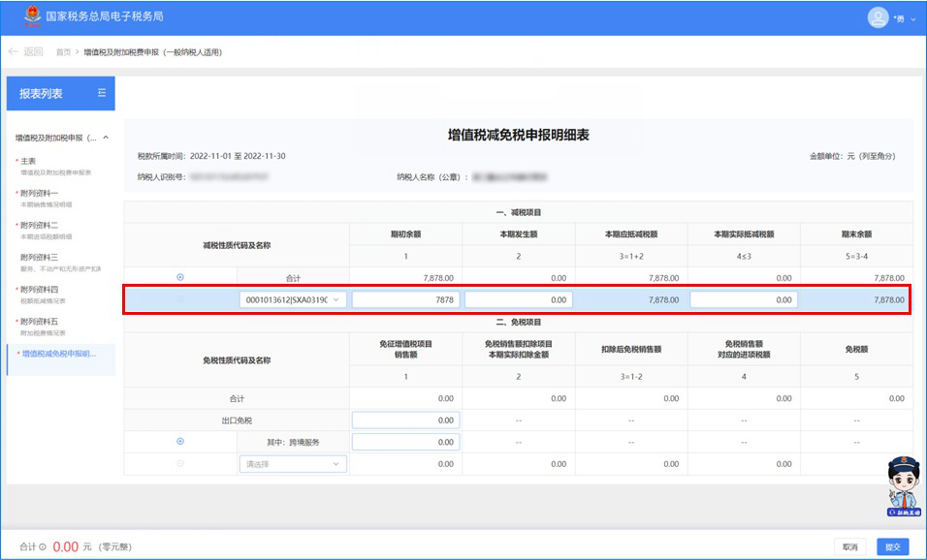Viewport: 927px width, 560px height.
Task: Open the 减税性质代码 dropdown 0001013612
Action: [292, 300]
